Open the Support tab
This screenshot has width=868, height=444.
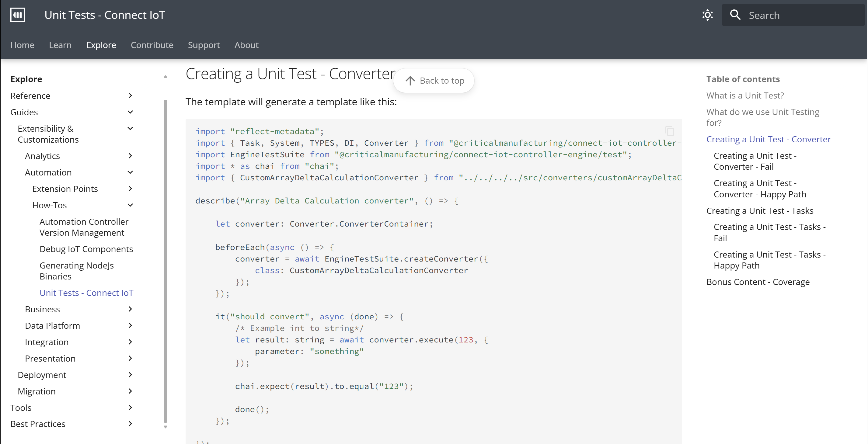pos(204,45)
